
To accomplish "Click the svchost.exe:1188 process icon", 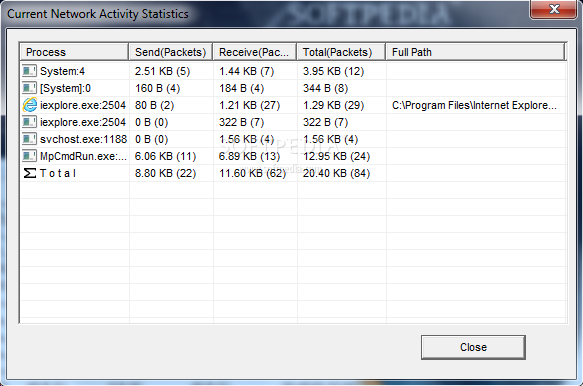I will [29, 139].
